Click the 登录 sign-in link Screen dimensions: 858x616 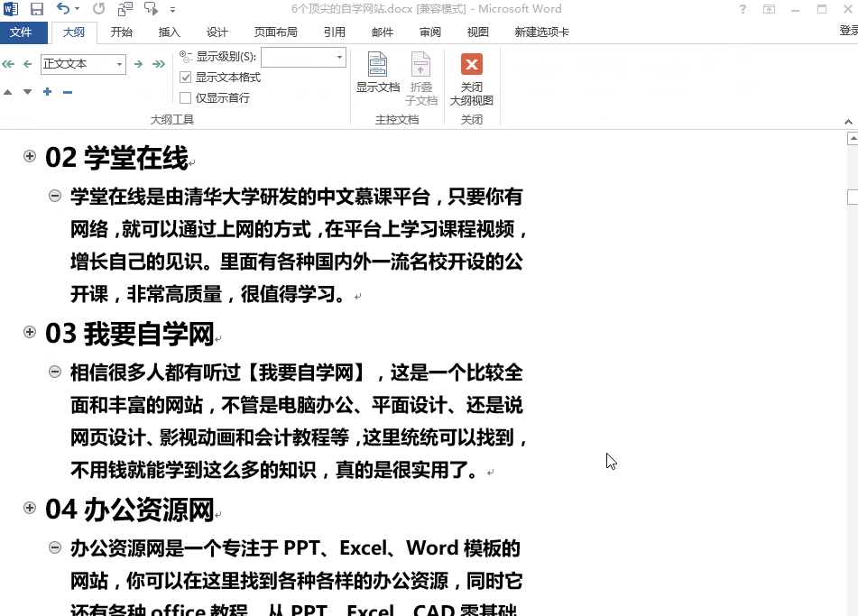tap(849, 31)
